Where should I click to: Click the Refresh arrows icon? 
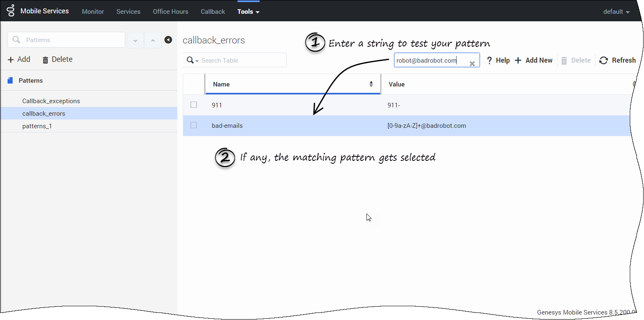604,61
